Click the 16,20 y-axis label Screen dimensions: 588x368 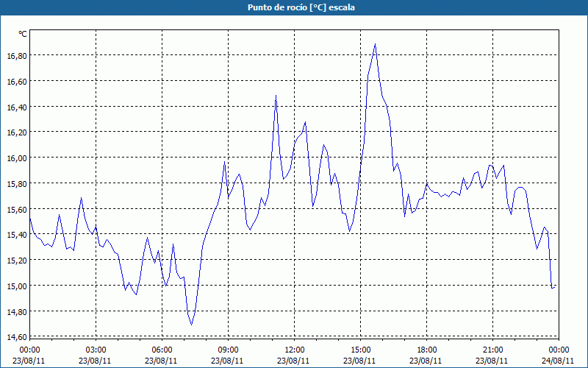coord(17,132)
